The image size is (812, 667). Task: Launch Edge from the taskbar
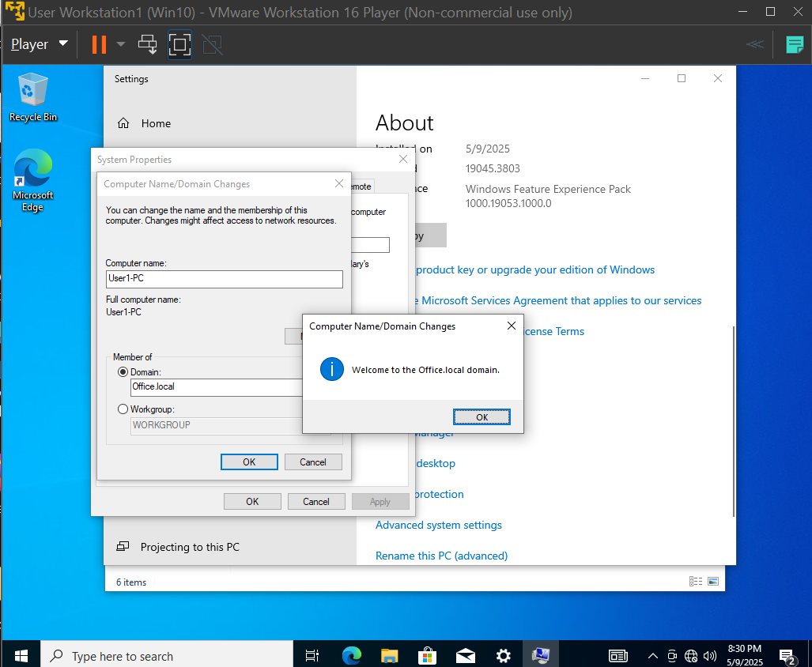click(352, 656)
